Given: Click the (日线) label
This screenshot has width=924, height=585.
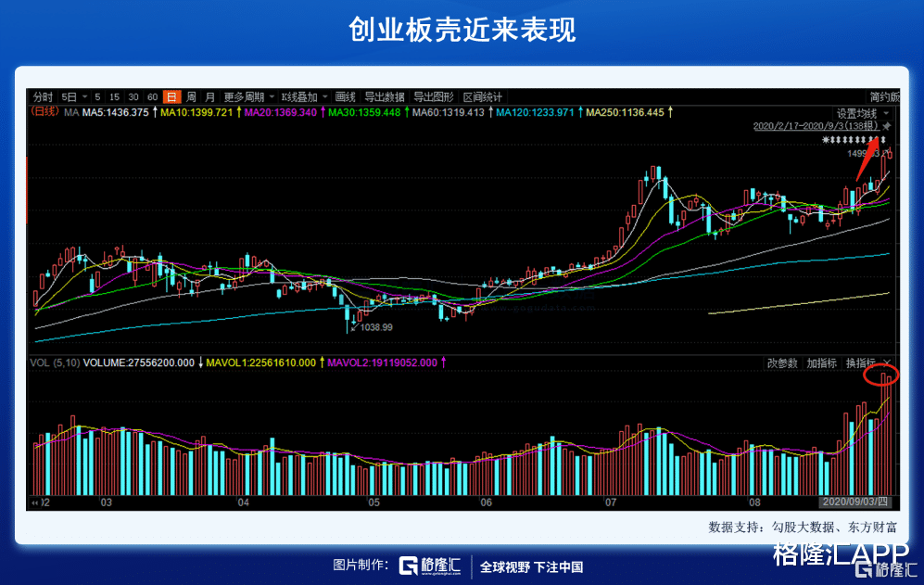Looking at the screenshot, I should tap(44, 111).
